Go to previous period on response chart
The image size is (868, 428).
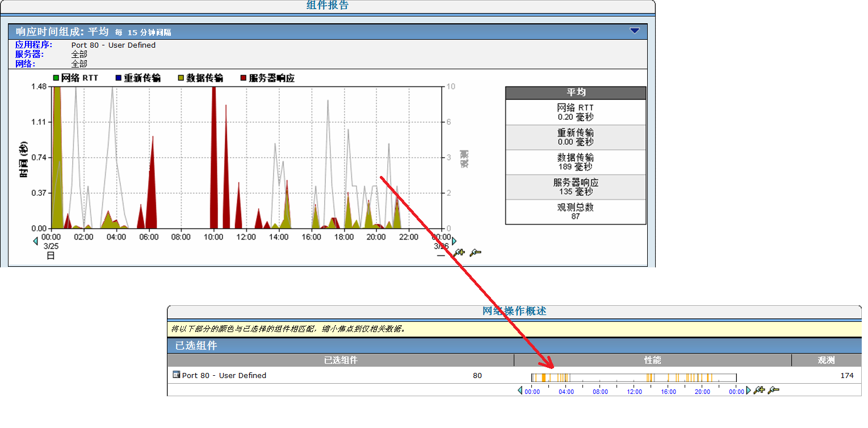click(36, 241)
